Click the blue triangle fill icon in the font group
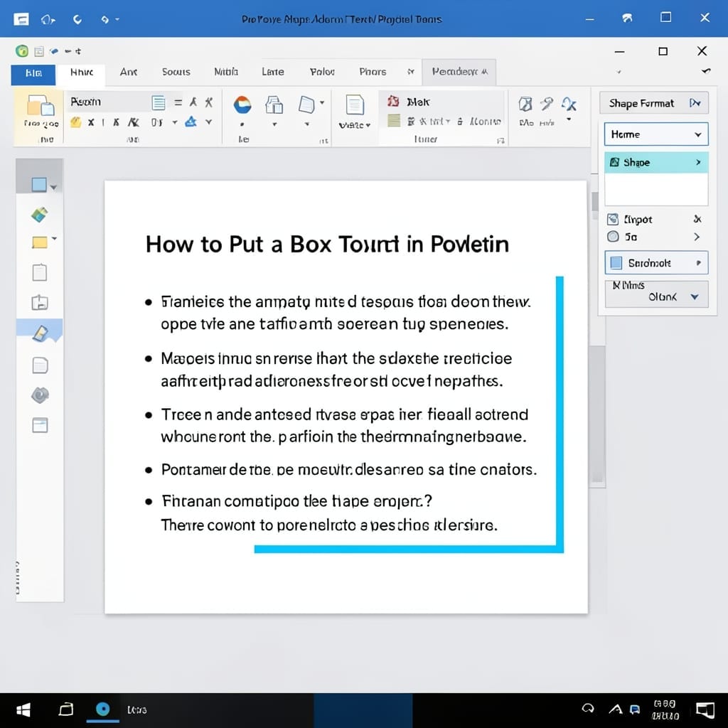This screenshot has width=728, height=728. 191,122
